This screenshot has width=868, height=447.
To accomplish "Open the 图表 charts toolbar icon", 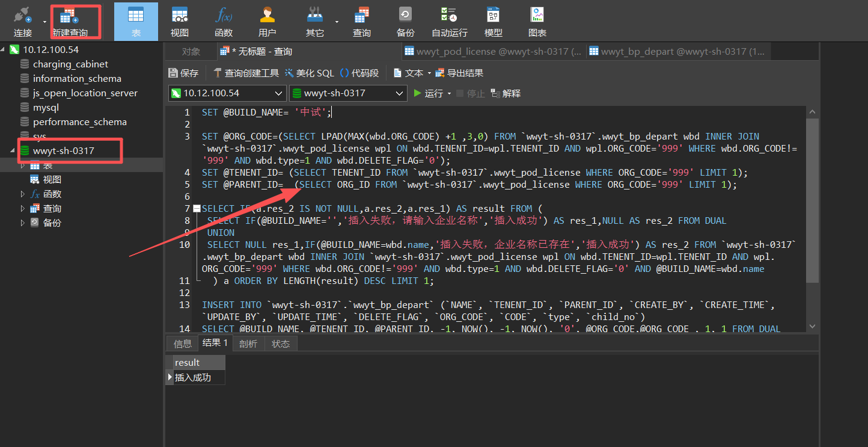I will click(537, 21).
